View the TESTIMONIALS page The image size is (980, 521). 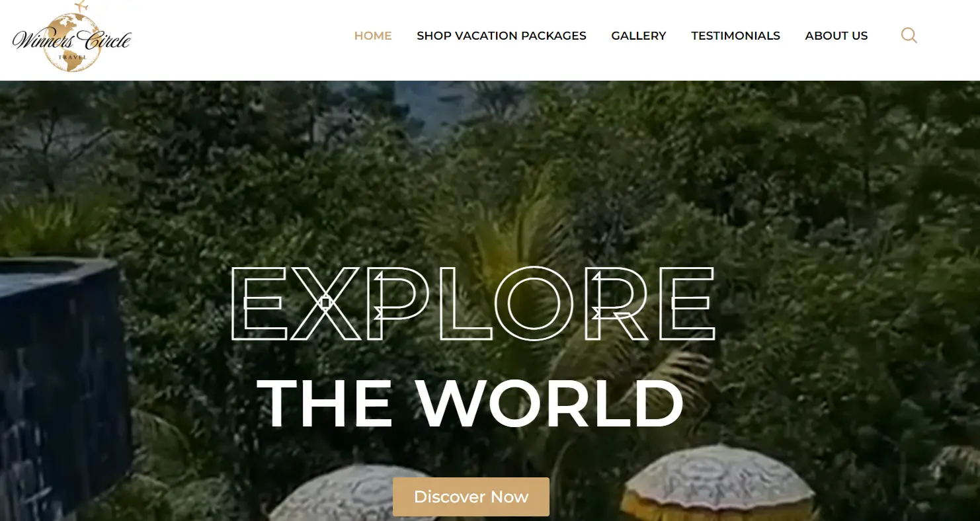coord(735,36)
